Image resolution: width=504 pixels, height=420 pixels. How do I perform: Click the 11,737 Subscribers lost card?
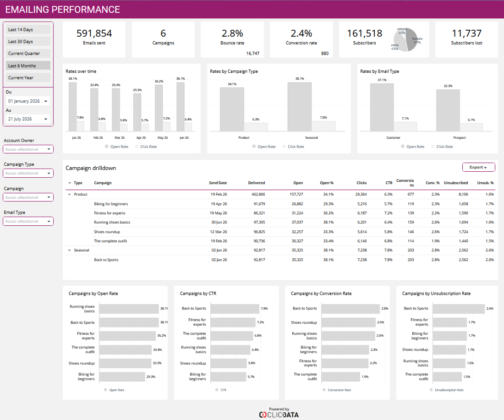pos(467,39)
